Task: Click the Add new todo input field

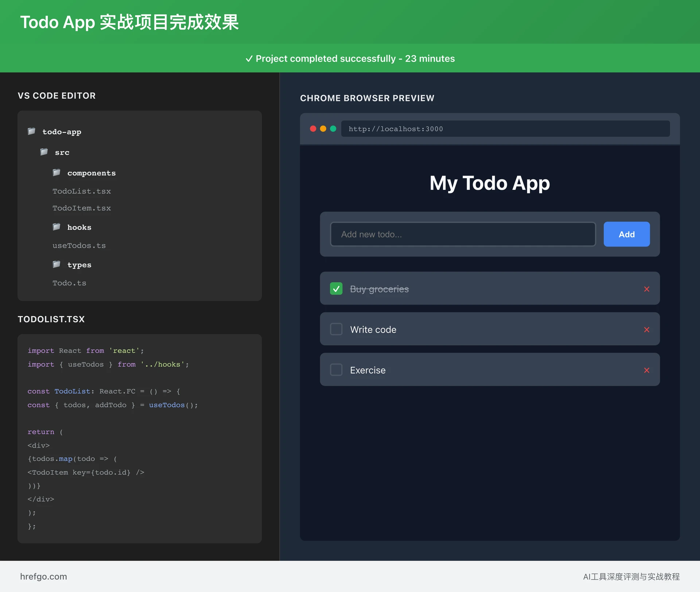Action: click(463, 234)
